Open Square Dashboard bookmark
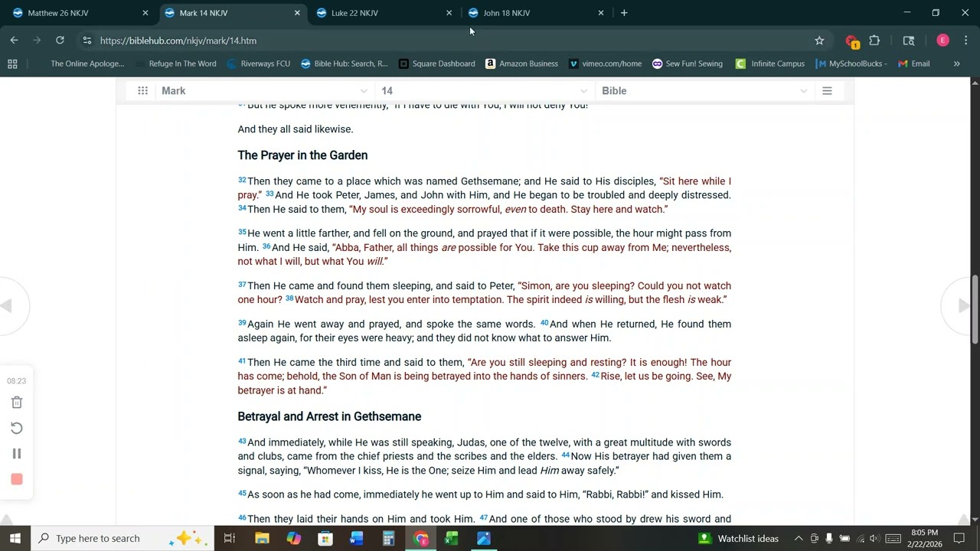 pyautogui.click(x=437, y=64)
